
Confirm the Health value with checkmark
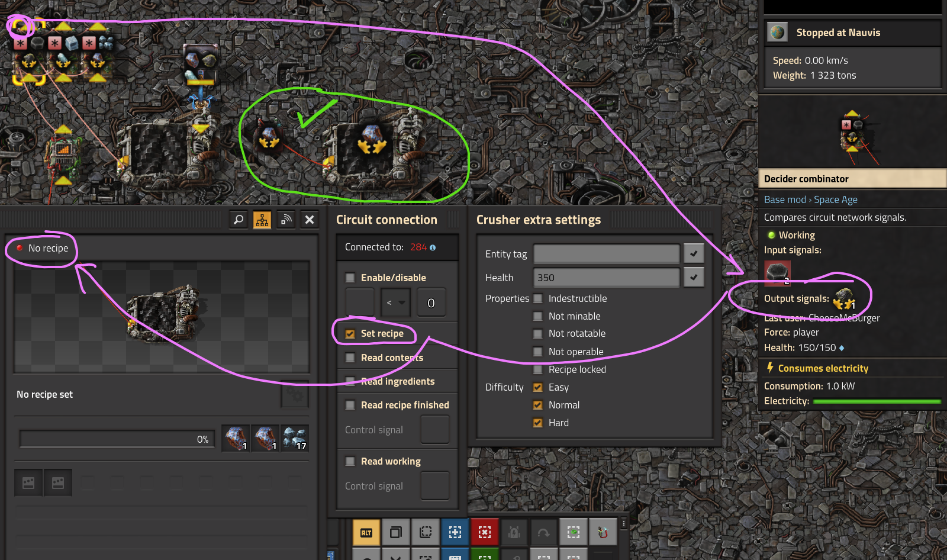694,277
